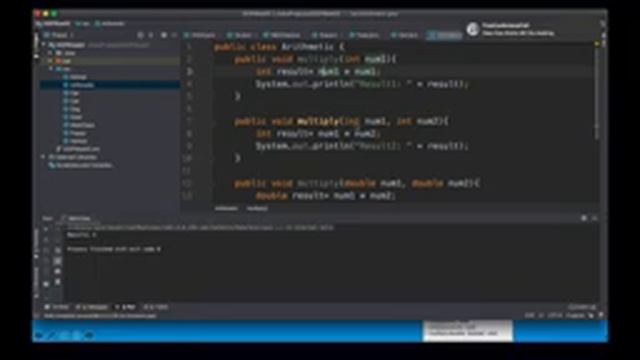Open the 6: TODO tool window tab
640x360 pixels.
pyautogui.click(x=156, y=307)
